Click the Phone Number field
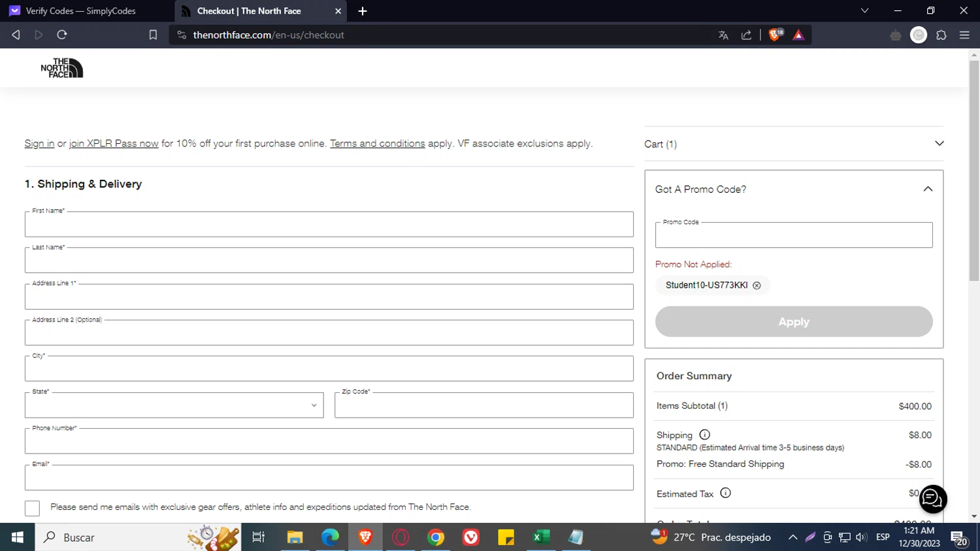 (x=329, y=441)
